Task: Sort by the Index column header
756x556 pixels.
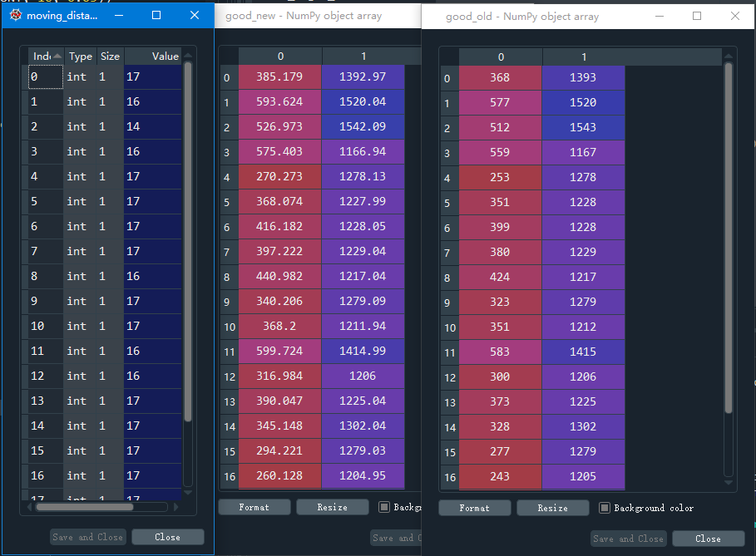Action: point(46,56)
